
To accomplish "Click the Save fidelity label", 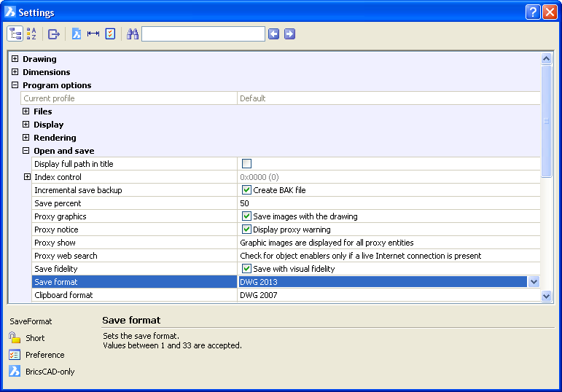I will coord(56,269).
